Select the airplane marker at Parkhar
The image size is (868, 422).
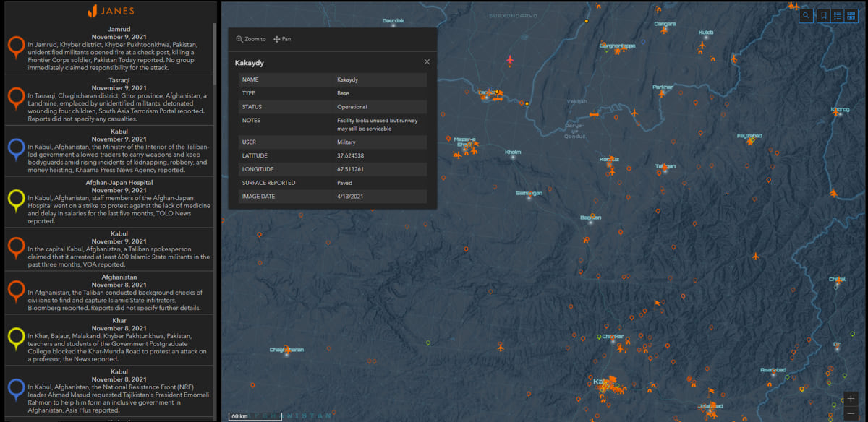coord(663,94)
